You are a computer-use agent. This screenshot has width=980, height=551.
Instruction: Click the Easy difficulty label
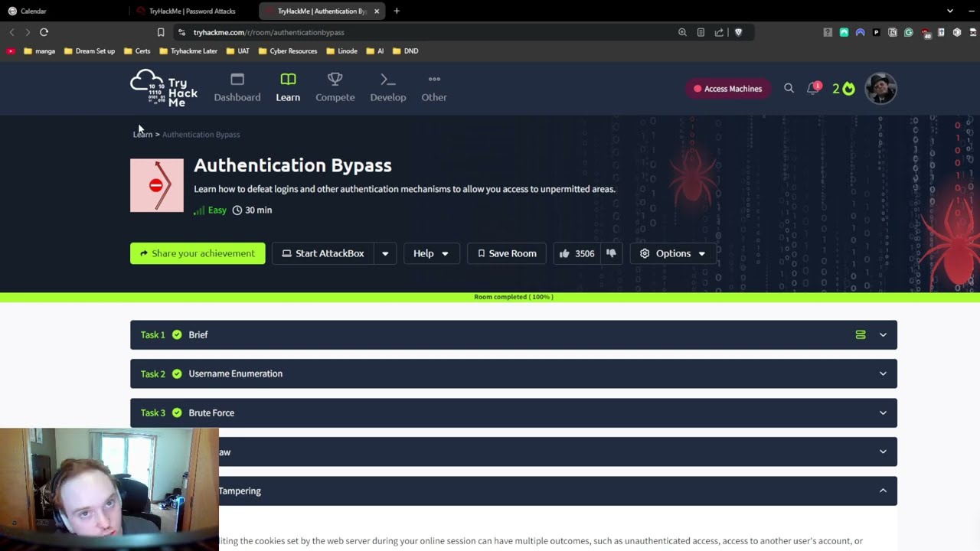pyautogui.click(x=211, y=210)
